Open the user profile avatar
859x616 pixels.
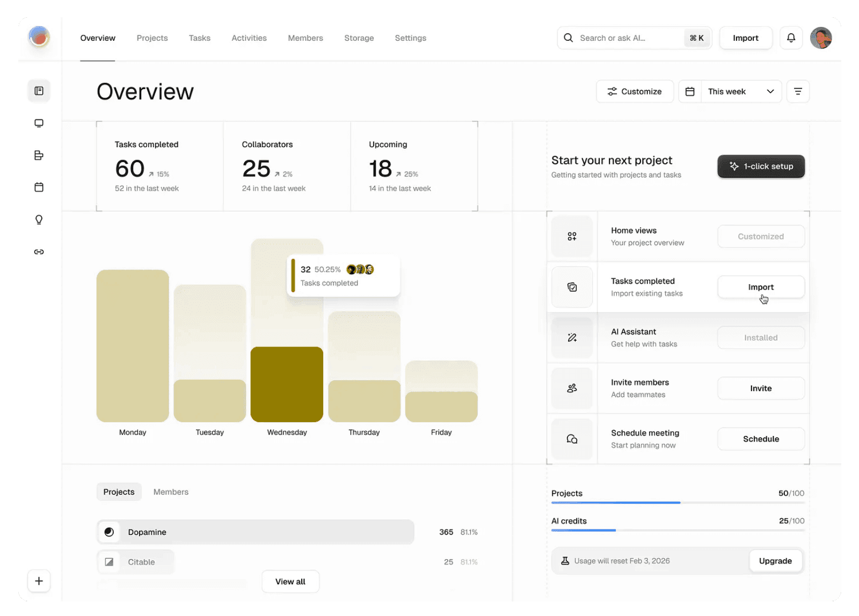(821, 38)
